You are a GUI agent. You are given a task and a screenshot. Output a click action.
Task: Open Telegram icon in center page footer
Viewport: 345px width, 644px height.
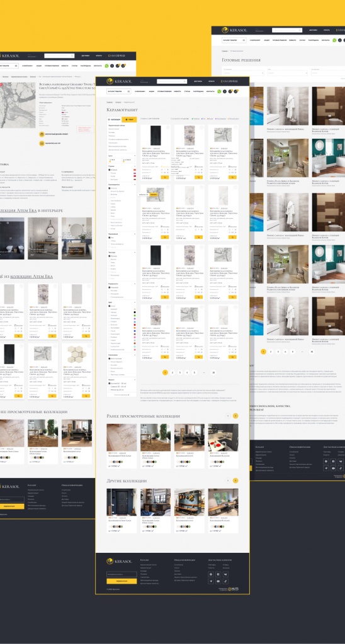tap(211, 581)
